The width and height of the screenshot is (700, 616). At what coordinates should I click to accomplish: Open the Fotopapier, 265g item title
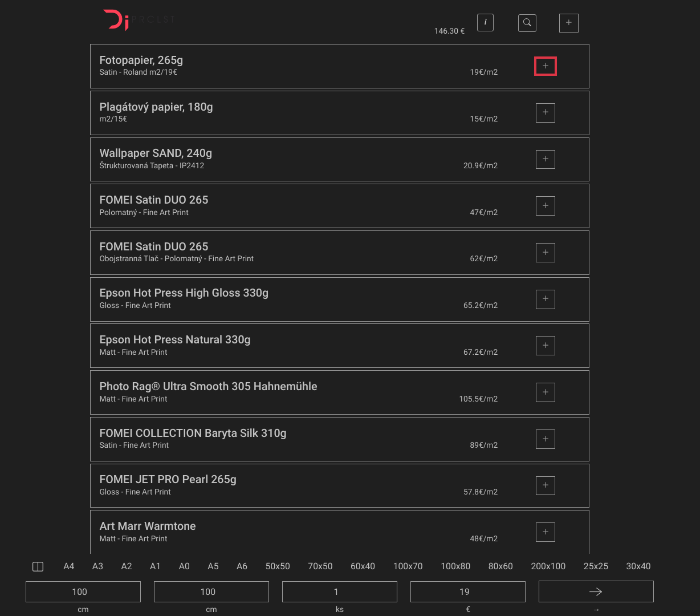pos(141,60)
